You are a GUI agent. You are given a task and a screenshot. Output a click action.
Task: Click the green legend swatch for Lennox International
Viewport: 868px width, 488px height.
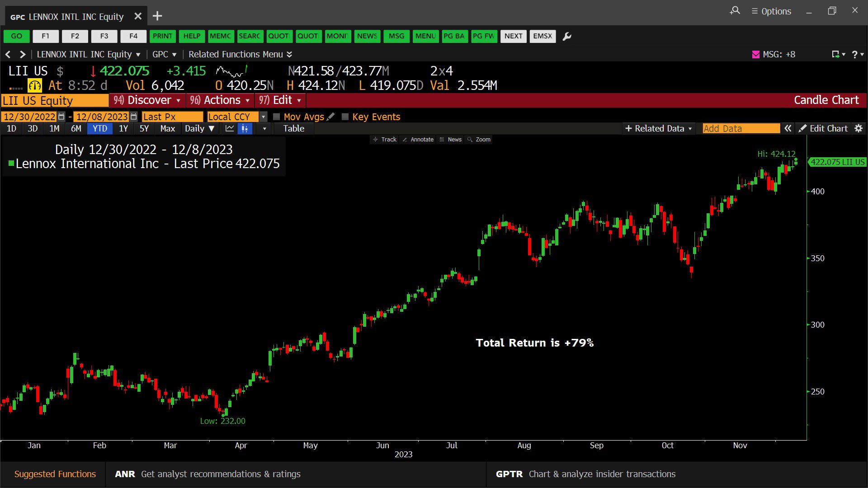11,163
